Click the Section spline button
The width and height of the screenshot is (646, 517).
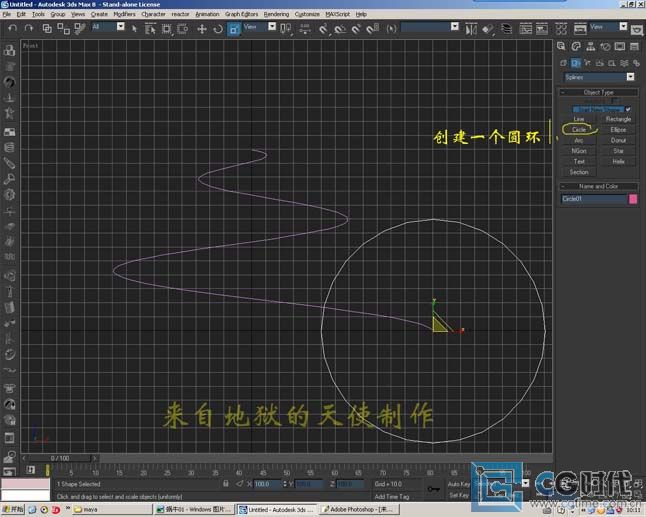(579, 172)
